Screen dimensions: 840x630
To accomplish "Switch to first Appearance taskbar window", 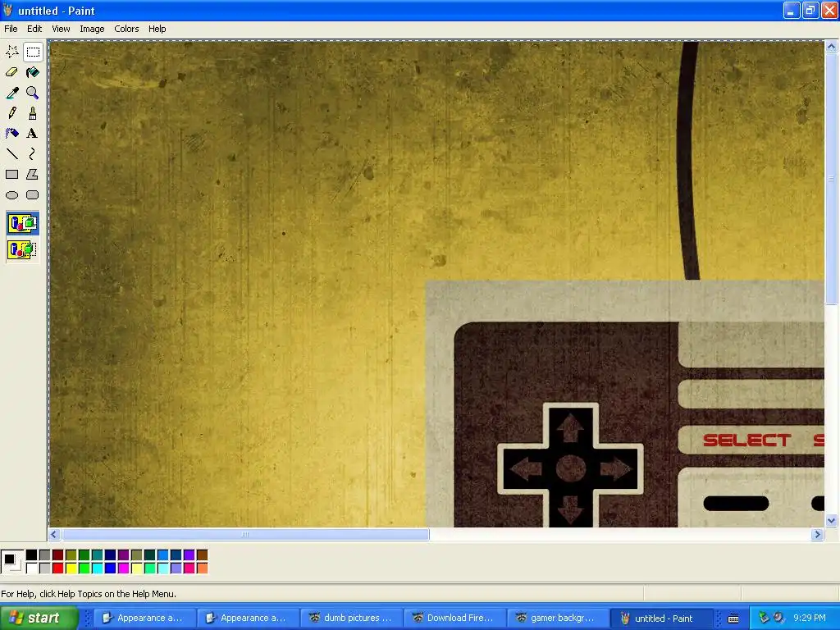I will coord(144,619).
